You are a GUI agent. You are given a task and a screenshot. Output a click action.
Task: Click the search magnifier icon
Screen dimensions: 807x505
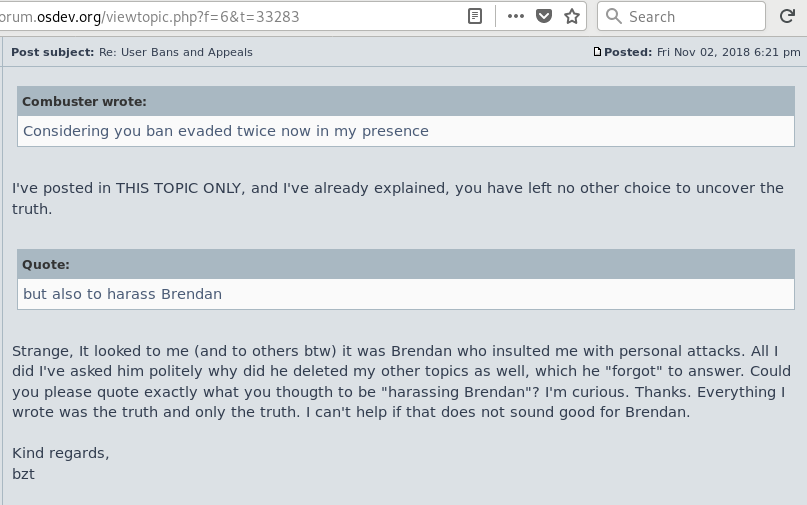613,16
